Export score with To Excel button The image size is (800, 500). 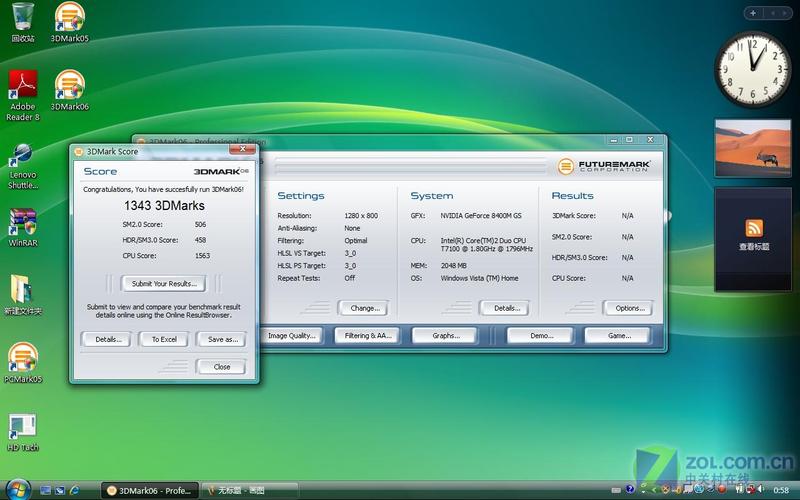coord(164,339)
